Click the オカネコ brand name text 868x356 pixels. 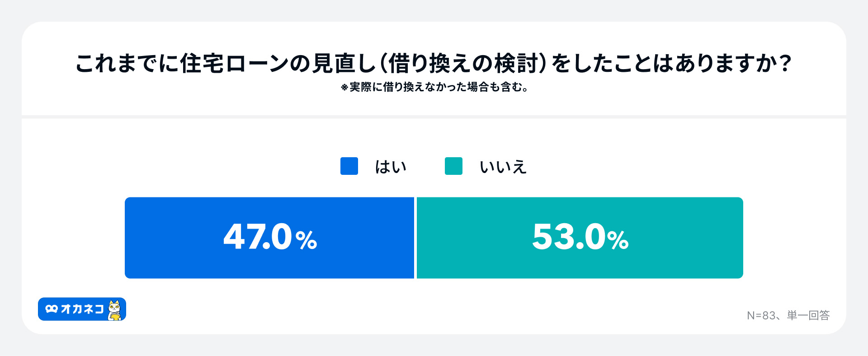pos(82,309)
